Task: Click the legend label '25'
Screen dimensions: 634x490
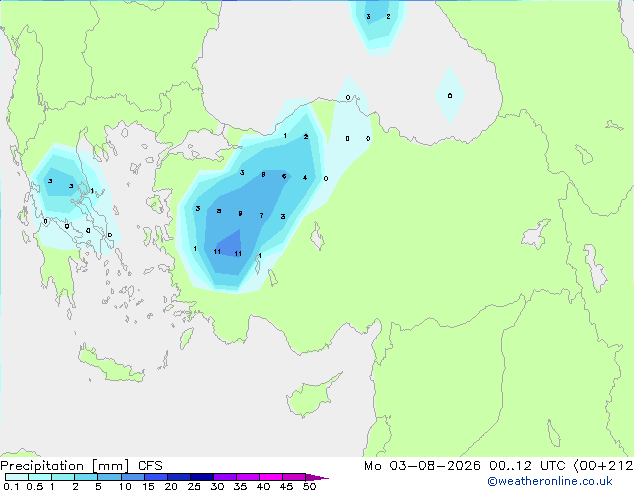Action: [x=194, y=486]
